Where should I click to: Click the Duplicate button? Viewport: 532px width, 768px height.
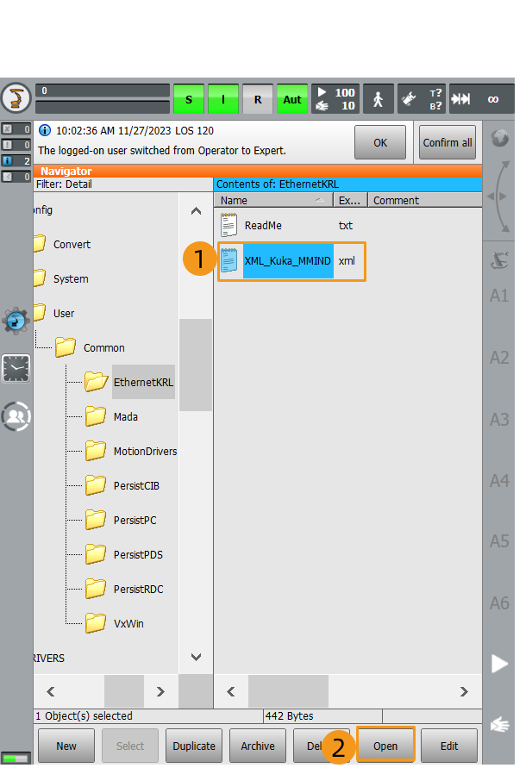point(194,746)
